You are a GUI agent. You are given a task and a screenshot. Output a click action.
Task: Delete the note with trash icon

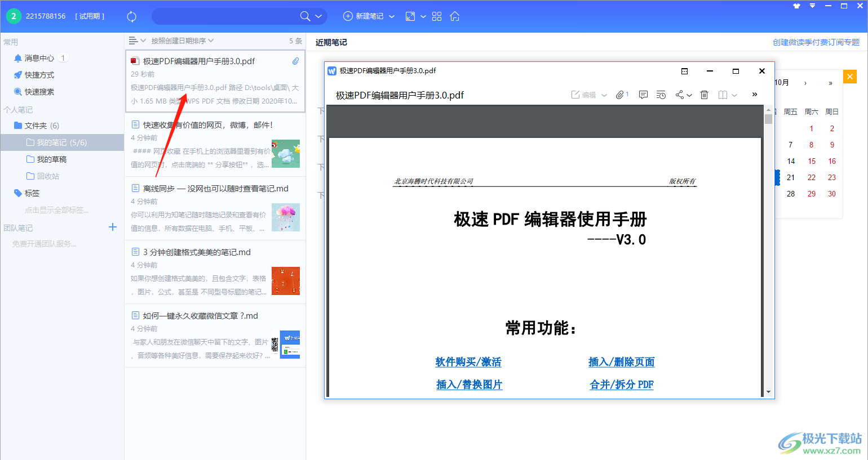point(704,95)
